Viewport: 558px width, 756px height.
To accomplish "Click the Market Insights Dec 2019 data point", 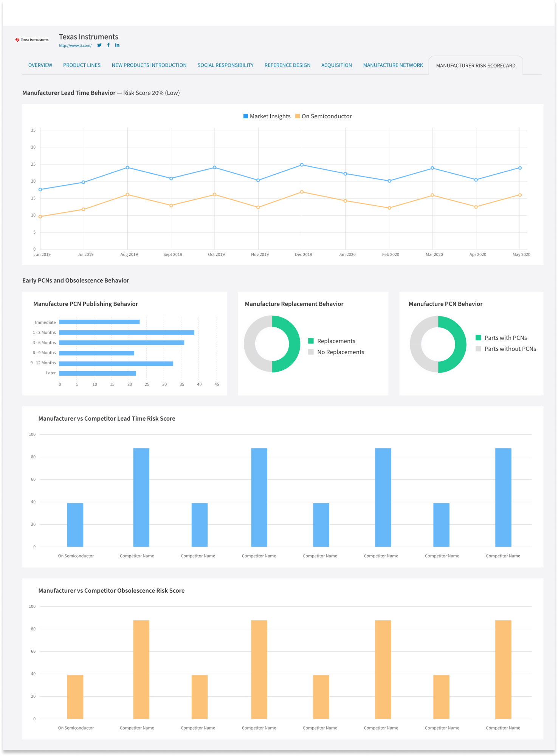I will (302, 165).
